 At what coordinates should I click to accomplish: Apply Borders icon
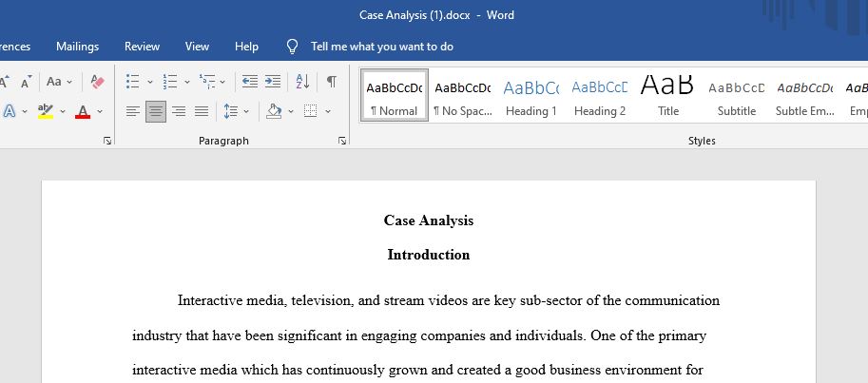coord(311,111)
